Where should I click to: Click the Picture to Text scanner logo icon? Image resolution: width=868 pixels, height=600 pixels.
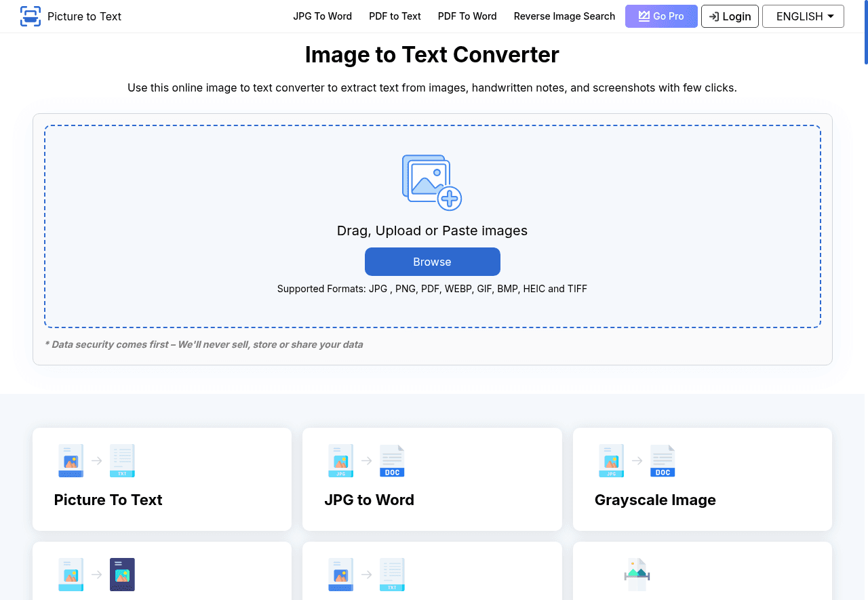30,16
